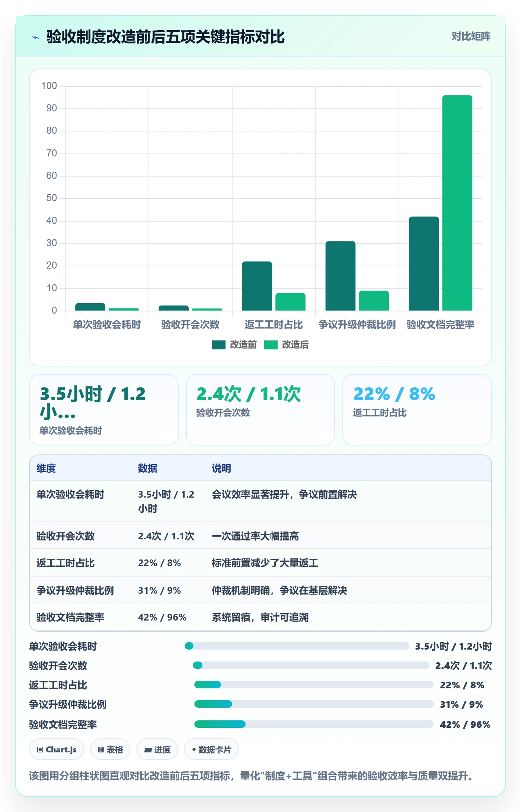
Task: Click the 改造后 bar for 返工工时占比
Action: [290, 302]
